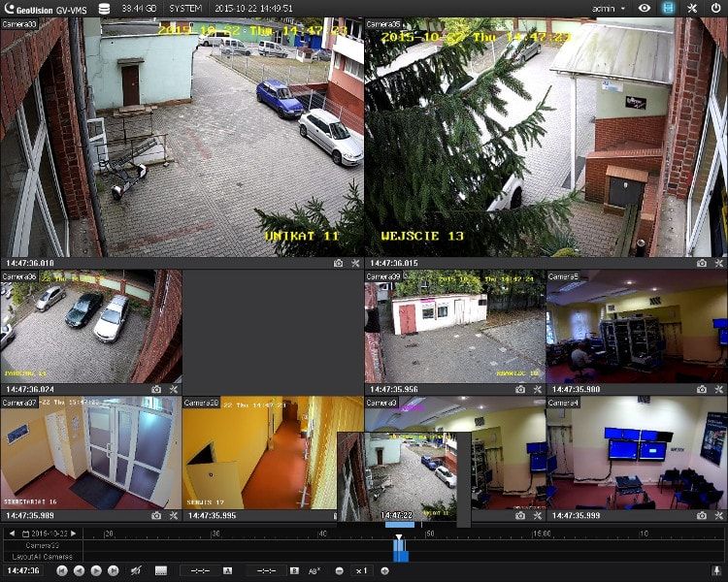This screenshot has width=728, height=582.
Task: Select the playback film mode icon
Action: 668,8
